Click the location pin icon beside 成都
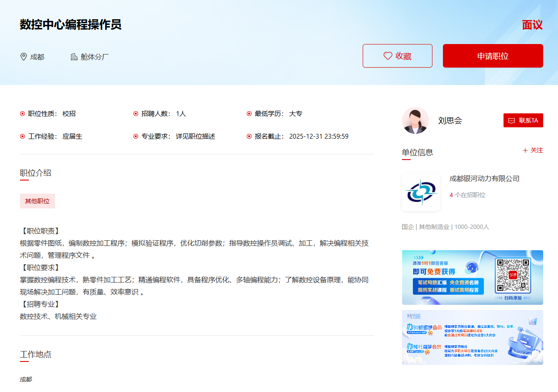 [x=24, y=57]
